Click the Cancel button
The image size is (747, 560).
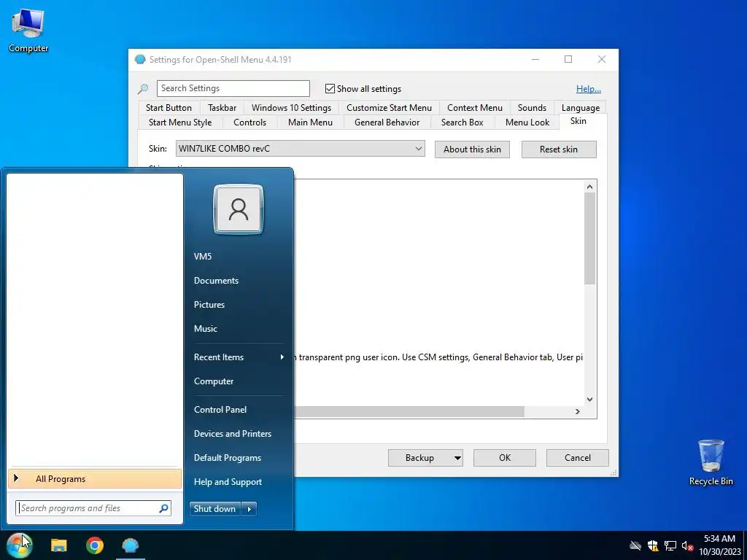point(578,458)
